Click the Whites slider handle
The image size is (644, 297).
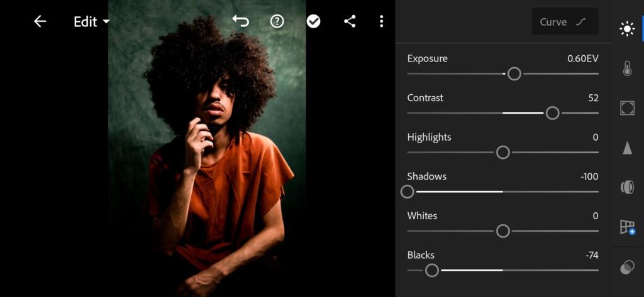point(503,231)
